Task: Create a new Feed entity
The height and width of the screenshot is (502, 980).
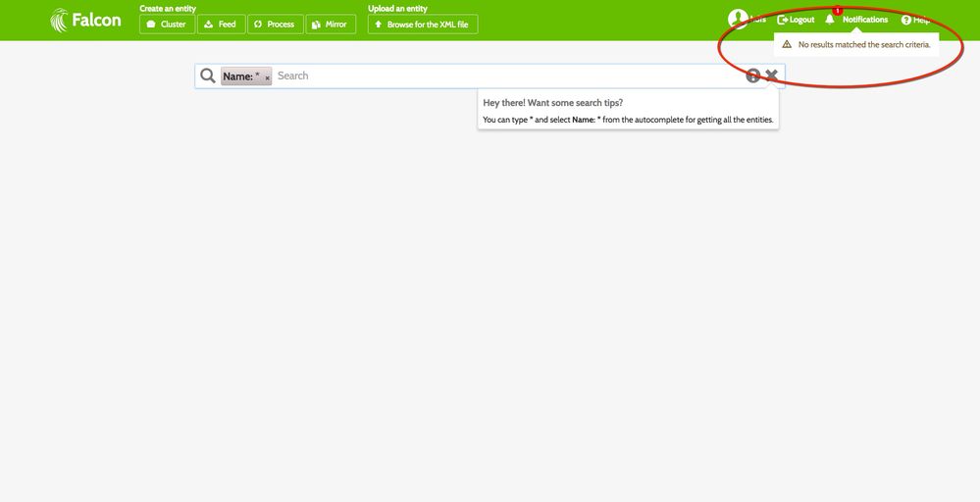Action: [222, 25]
